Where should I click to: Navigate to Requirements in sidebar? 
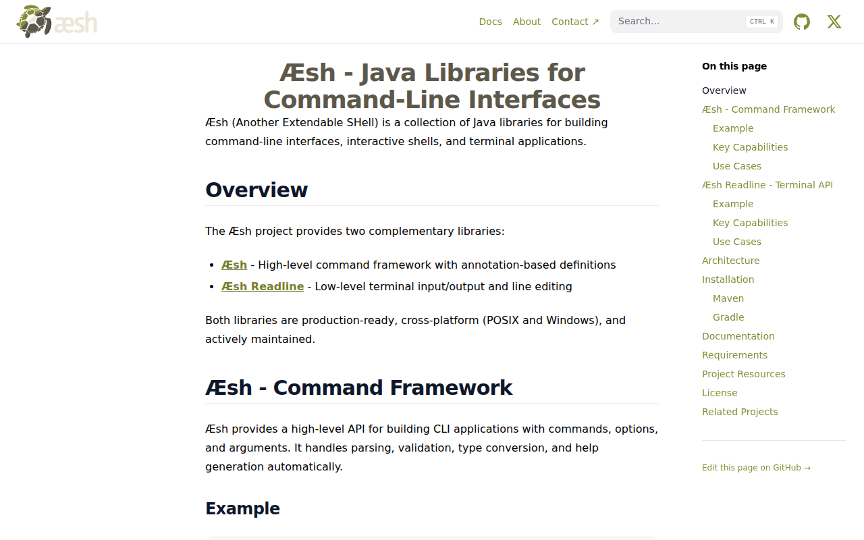click(734, 355)
